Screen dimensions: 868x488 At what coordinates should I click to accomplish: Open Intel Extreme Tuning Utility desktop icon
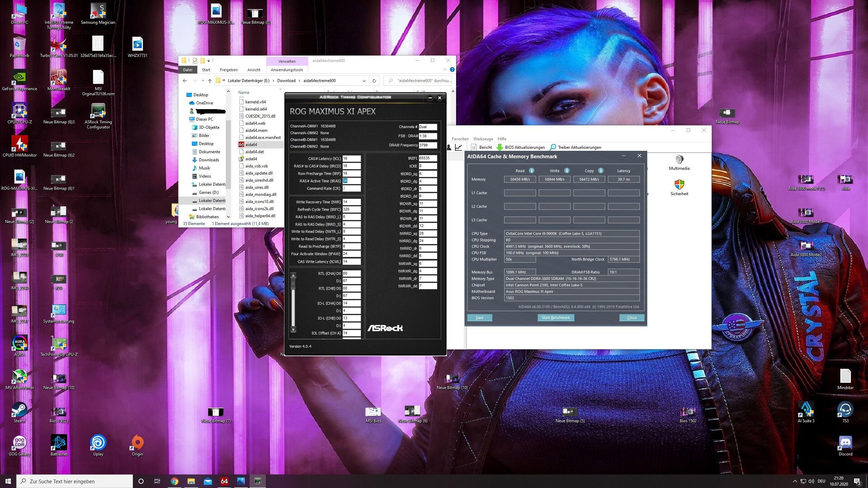click(59, 16)
